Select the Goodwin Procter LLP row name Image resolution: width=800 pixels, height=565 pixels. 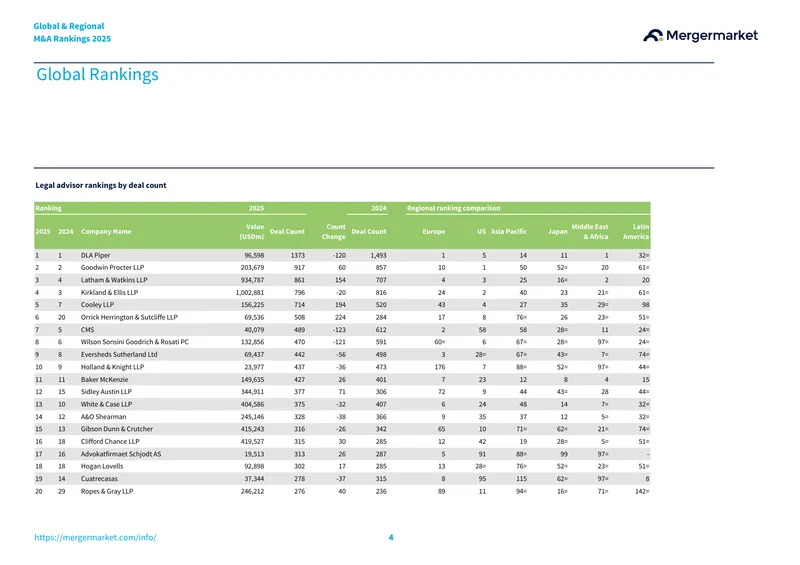point(112,267)
